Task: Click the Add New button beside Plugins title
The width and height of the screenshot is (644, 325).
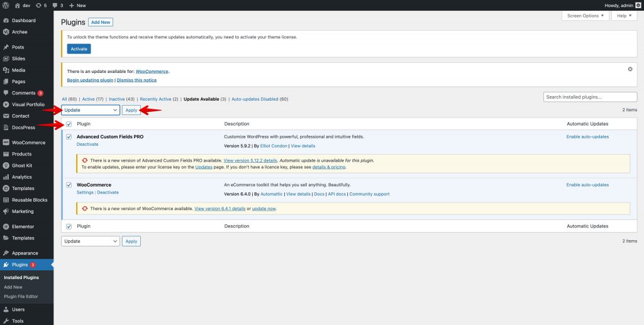Action: 101,22
